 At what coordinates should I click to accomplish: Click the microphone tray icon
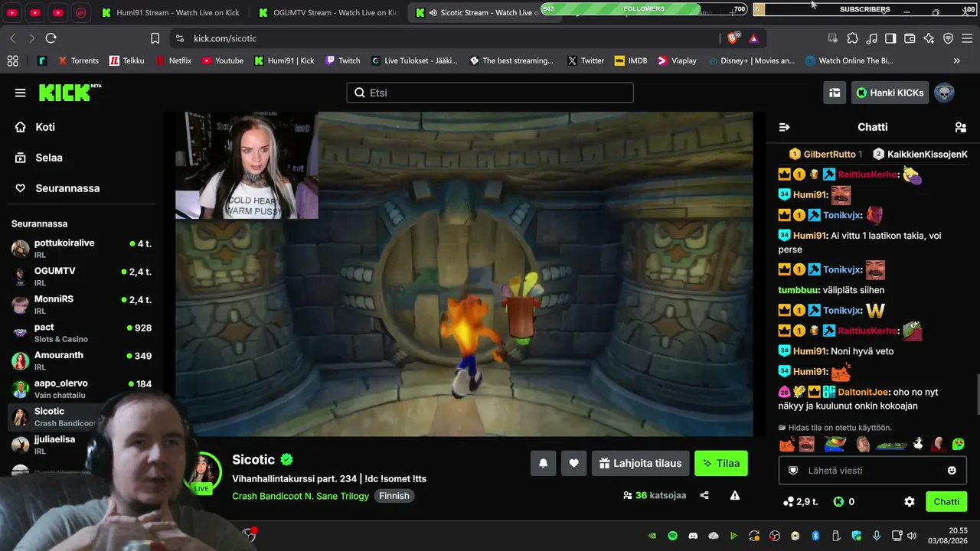[x=877, y=536]
